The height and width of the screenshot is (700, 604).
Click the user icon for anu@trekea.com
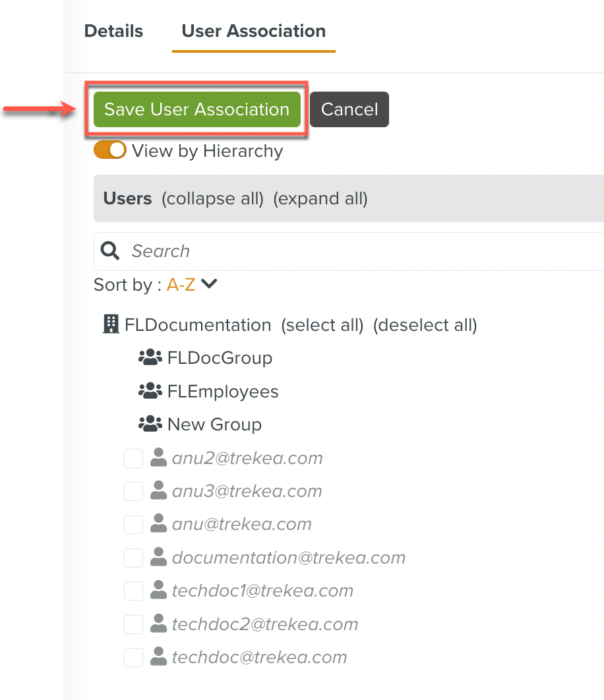point(158,523)
